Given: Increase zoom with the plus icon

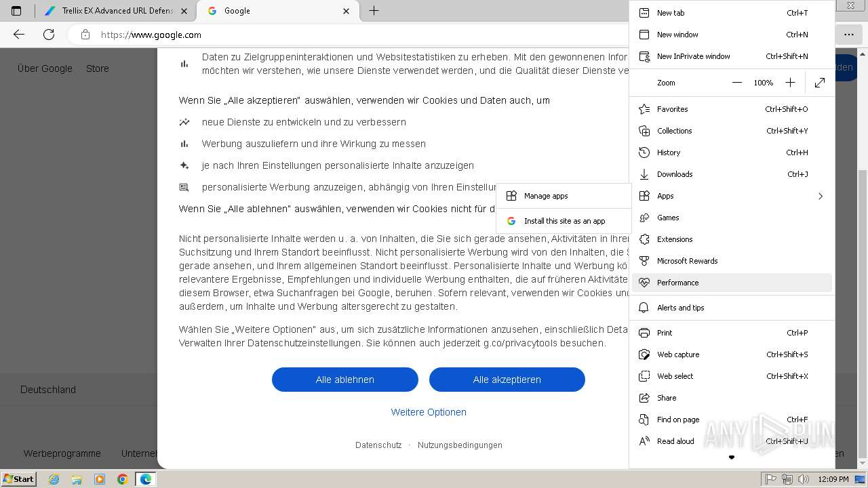Looking at the screenshot, I should [790, 83].
